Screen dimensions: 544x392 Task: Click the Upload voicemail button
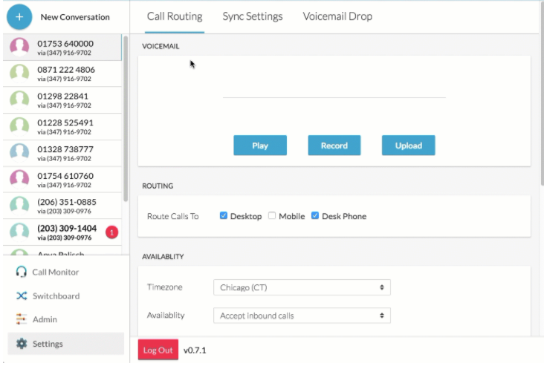point(408,146)
